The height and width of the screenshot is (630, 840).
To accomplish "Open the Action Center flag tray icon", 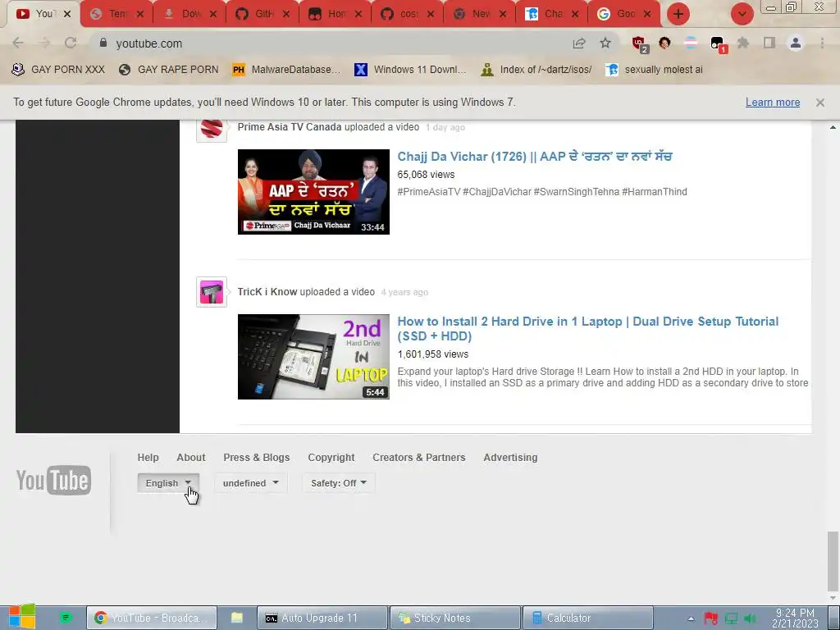I will coord(711,619).
